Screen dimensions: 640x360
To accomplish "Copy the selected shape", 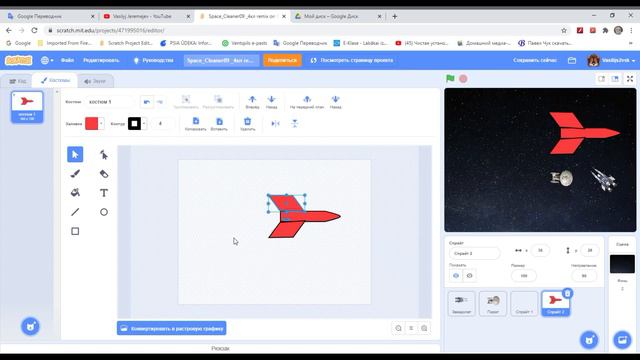I will point(196,124).
